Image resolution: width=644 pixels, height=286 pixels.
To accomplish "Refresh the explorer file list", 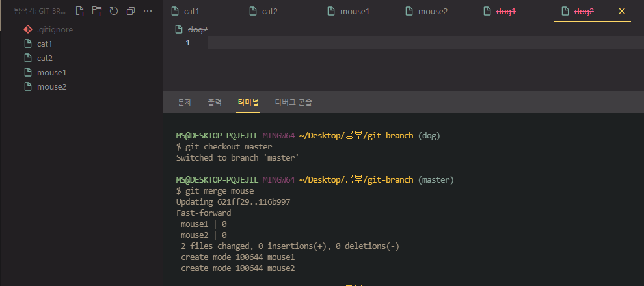I will [x=114, y=11].
